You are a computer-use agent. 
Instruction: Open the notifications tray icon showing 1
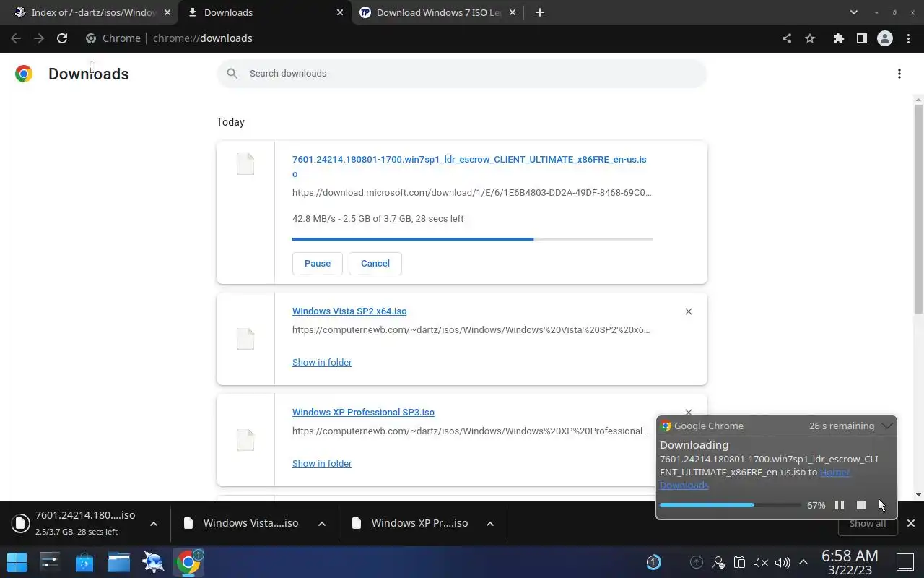click(653, 562)
